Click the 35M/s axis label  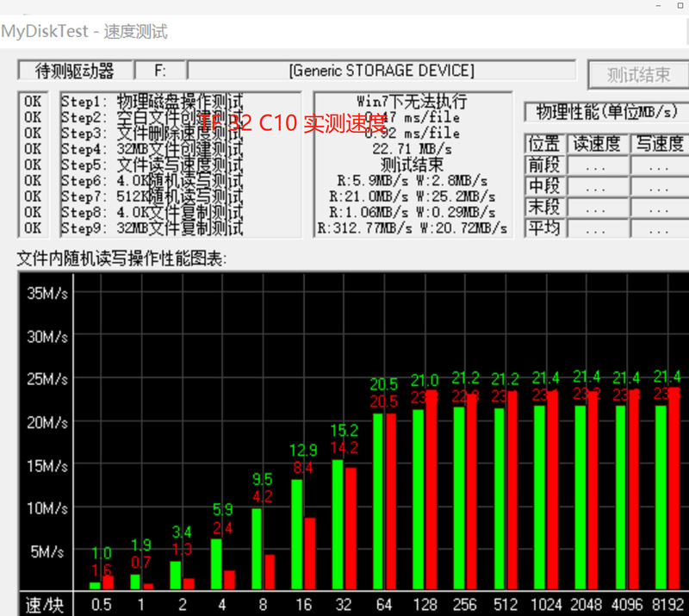[x=47, y=293]
